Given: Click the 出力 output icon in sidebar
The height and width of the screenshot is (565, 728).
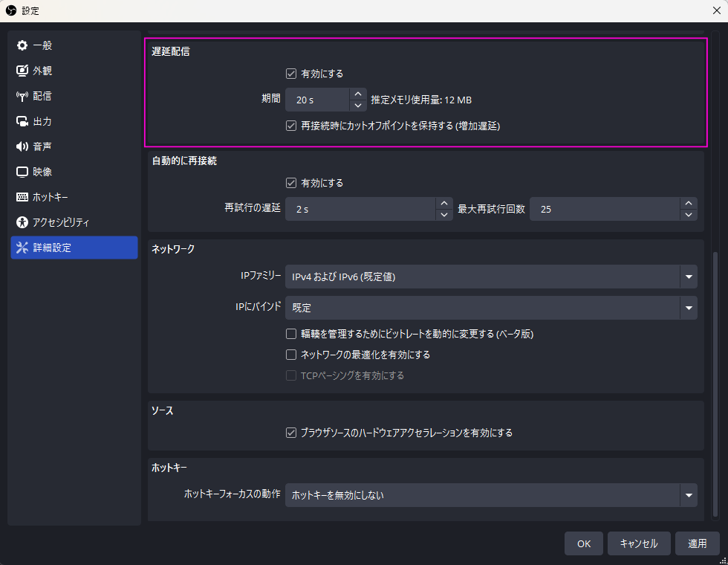Looking at the screenshot, I should coord(22,121).
